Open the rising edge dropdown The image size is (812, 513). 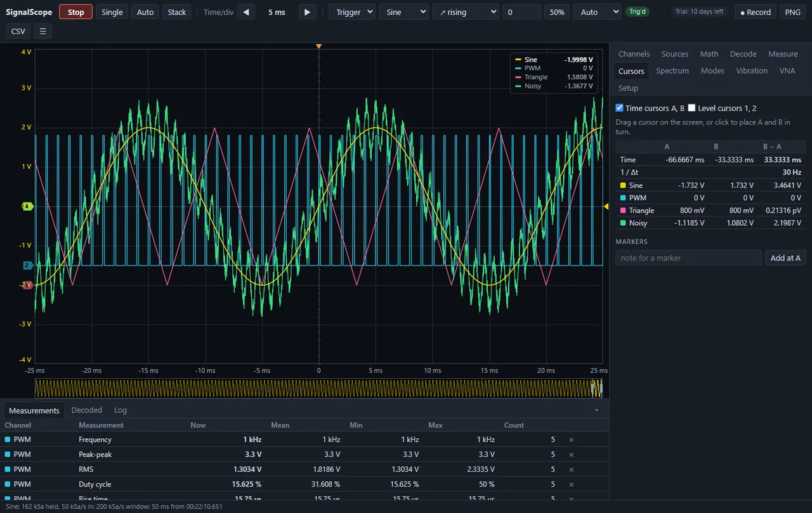tap(466, 12)
